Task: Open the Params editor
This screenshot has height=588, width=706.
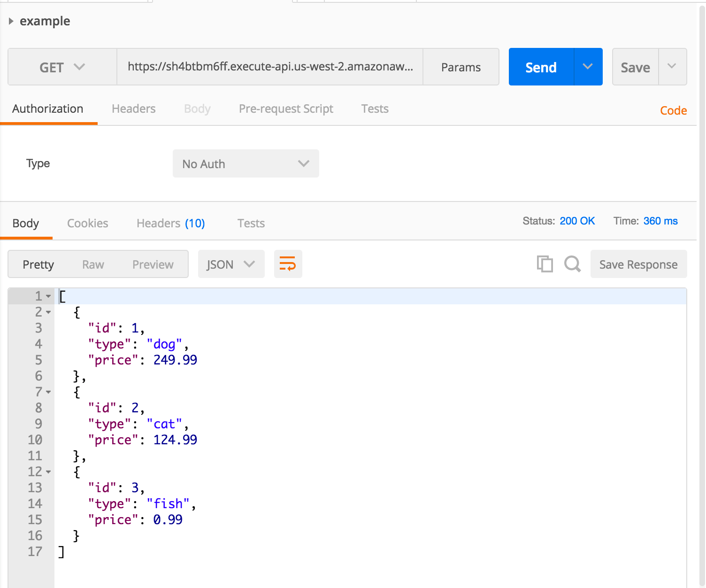Action: pos(460,67)
